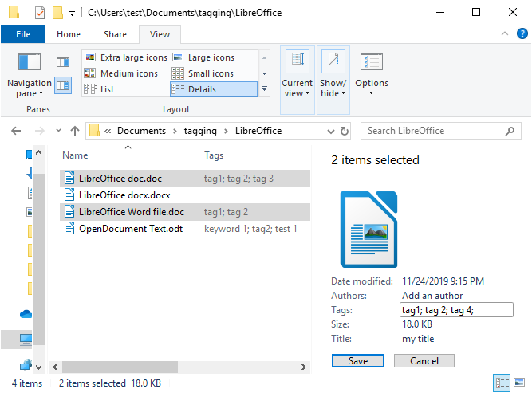The height and width of the screenshot is (393, 532).
Task: Click tags cell 'keyword 1; tag2; test 1'
Action: click(x=250, y=229)
